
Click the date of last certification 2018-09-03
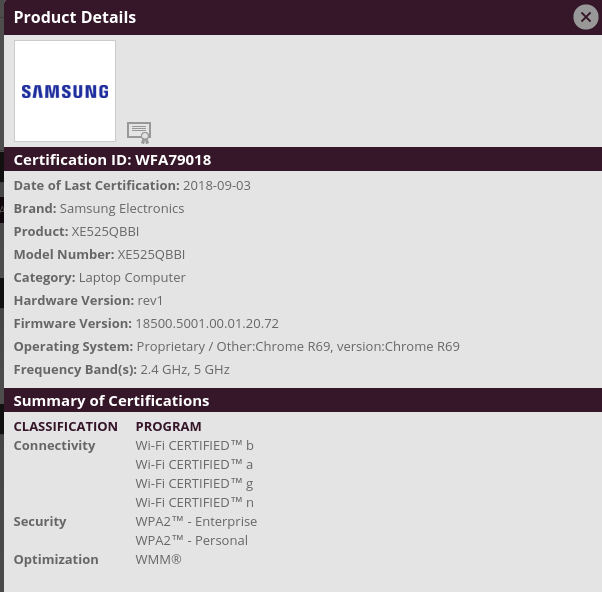[217, 186]
